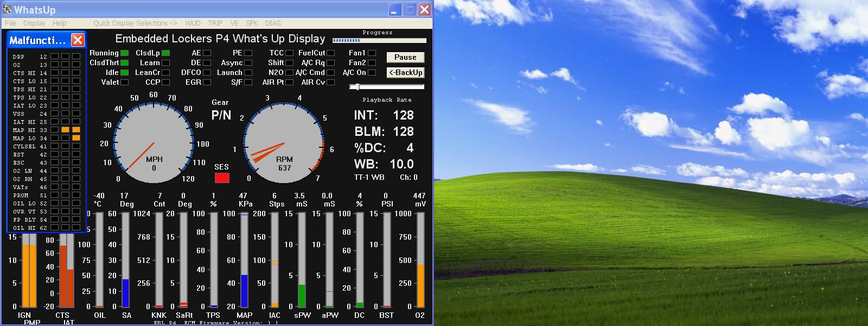
Task: Open the Help menu
Action: click(60, 23)
